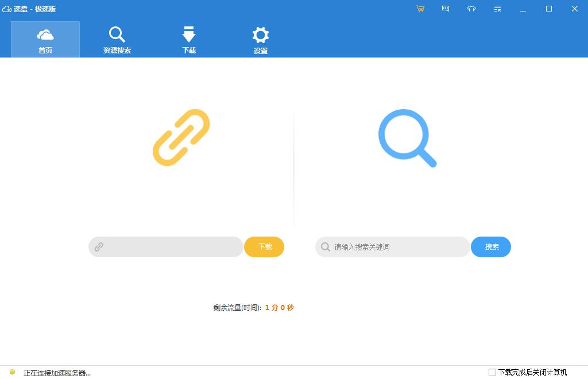This screenshot has height=379, width=588.
Task: Click the blue 搜索 button
Action: (491, 246)
